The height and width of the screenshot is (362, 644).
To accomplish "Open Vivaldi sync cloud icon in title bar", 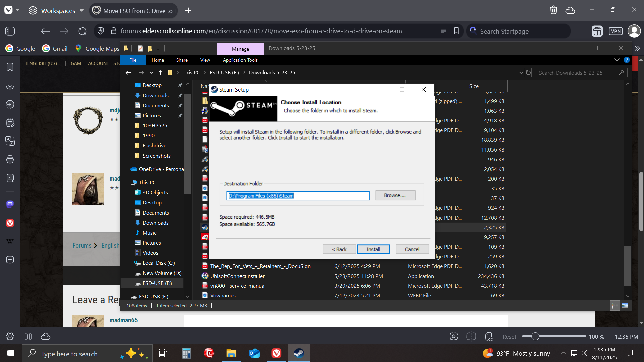I will tap(570, 10).
